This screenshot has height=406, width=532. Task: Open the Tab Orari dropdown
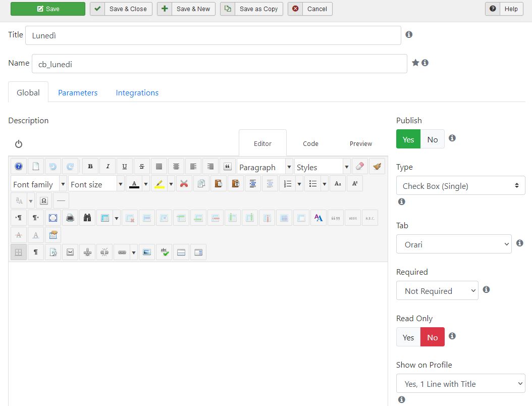[x=454, y=244]
